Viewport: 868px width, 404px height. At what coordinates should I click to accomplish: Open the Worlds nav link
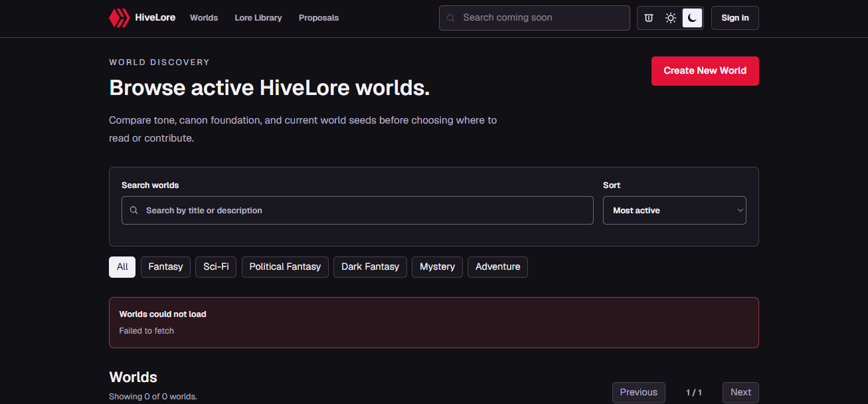tap(204, 18)
